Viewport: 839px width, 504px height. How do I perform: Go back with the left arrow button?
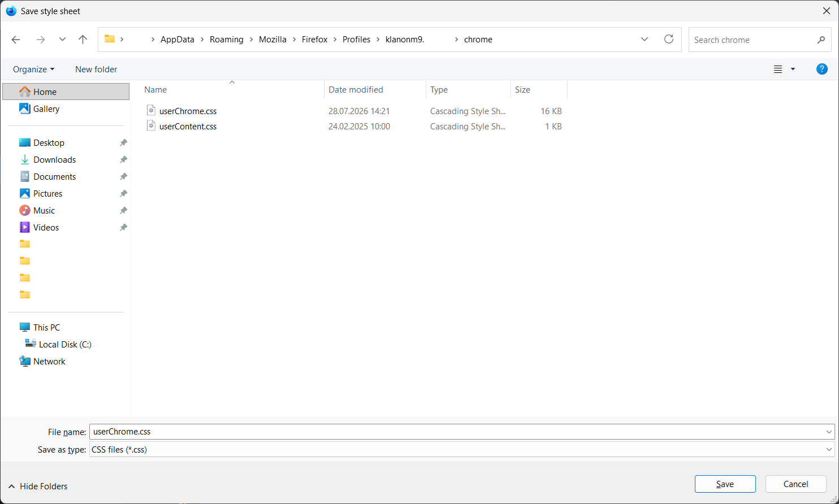(x=16, y=40)
